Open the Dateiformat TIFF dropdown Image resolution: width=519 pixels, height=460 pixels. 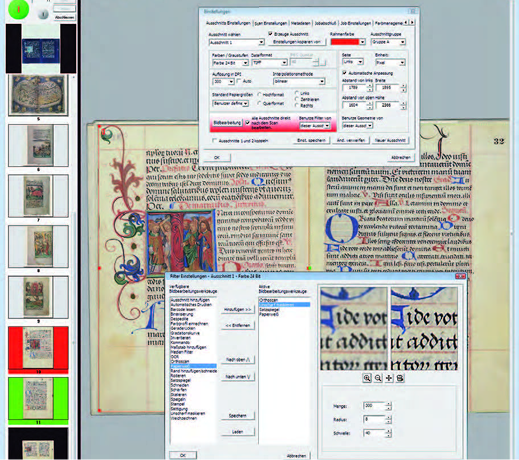click(x=269, y=62)
